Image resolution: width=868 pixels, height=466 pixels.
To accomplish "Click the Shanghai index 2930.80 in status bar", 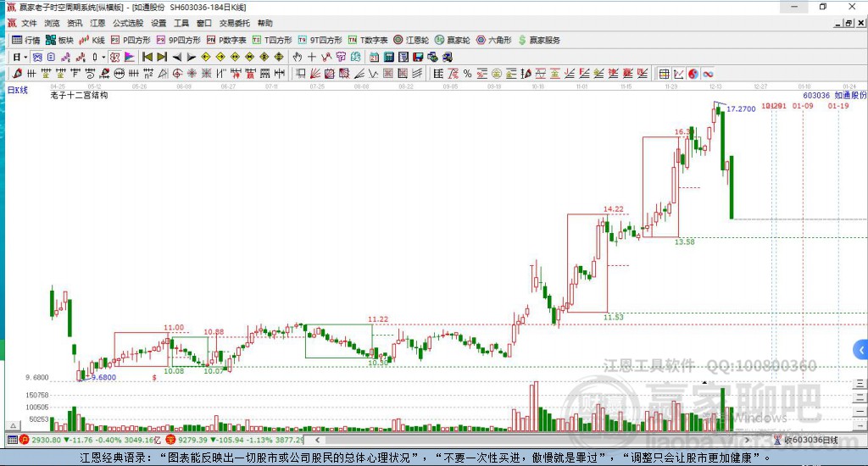I will pyautogui.click(x=46, y=440).
